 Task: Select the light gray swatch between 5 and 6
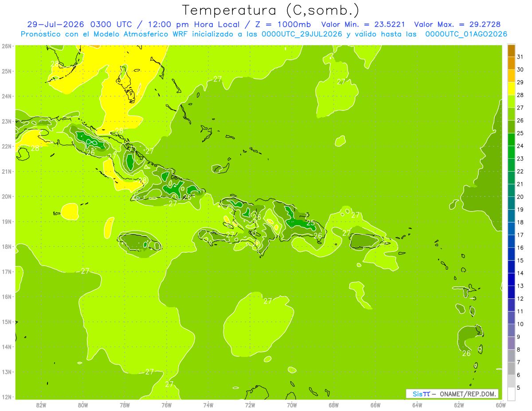tap(511, 381)
